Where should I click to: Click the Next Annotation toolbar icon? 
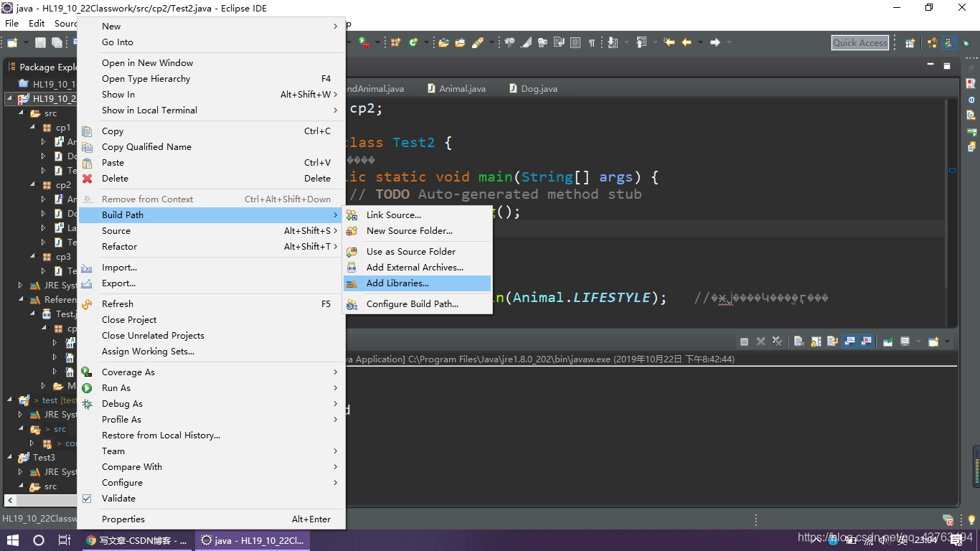612,42
